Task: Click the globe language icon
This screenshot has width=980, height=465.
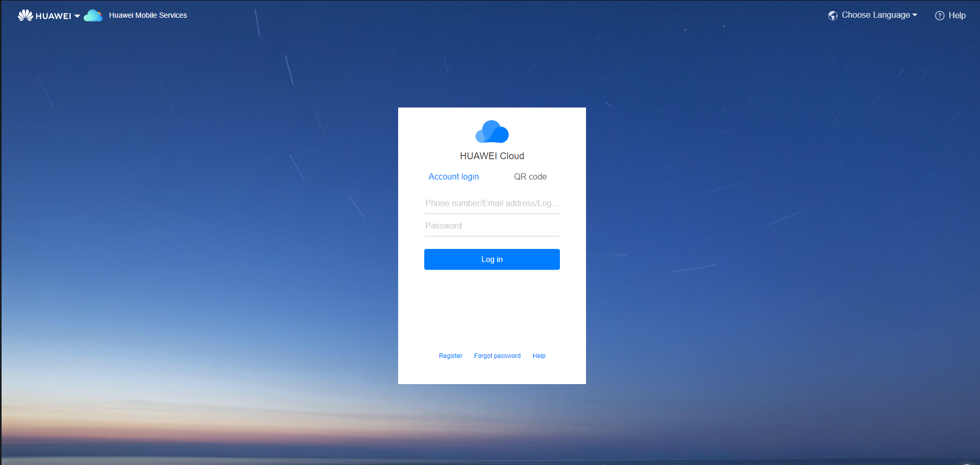Action: click(833, 16)
